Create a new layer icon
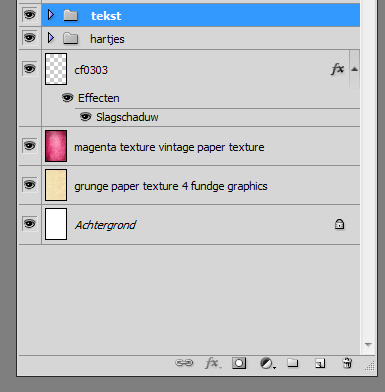 pos(320,363)
